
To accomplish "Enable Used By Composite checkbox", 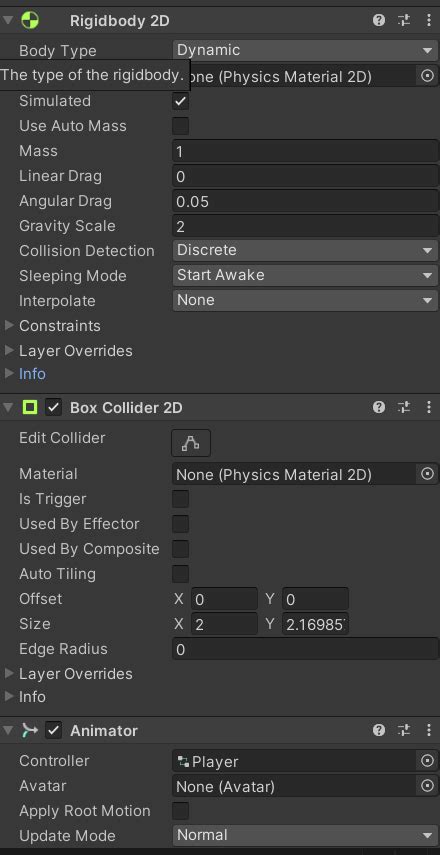I will pyautogui.click(x=180, y=549).
